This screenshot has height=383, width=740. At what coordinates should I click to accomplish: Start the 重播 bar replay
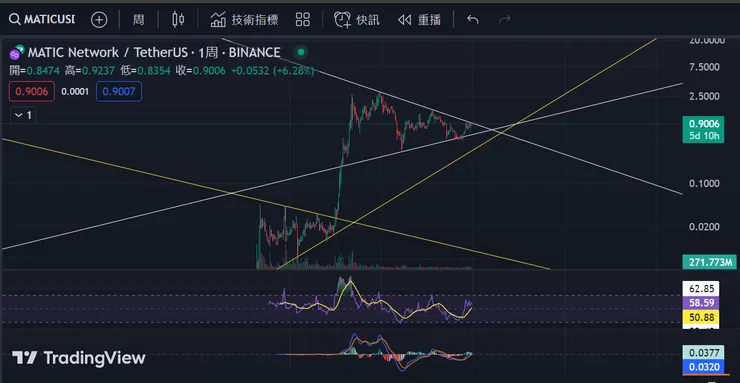(420, 20)
